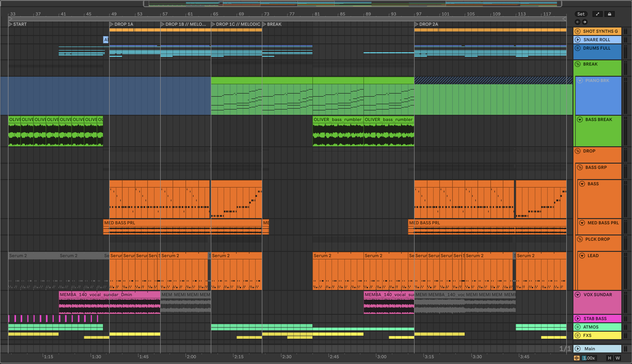The width and height of the screenshot is (632, 364).
Task: Click the DRUMS FULL group icon
Action: tap(578, 48)
